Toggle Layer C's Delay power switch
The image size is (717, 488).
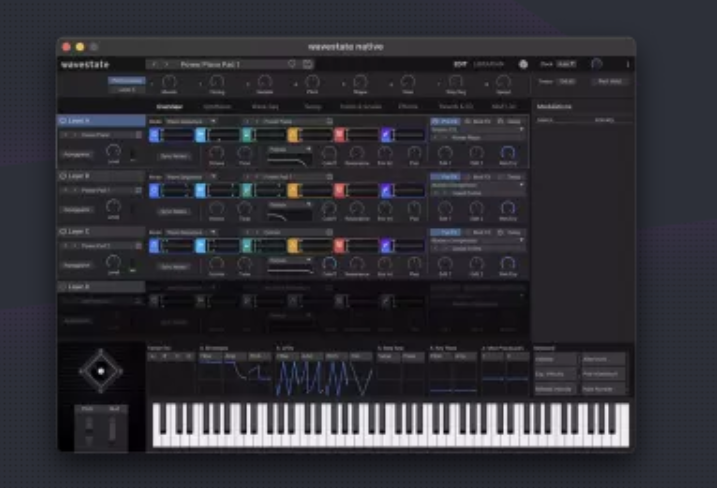(x=501, y=232)
